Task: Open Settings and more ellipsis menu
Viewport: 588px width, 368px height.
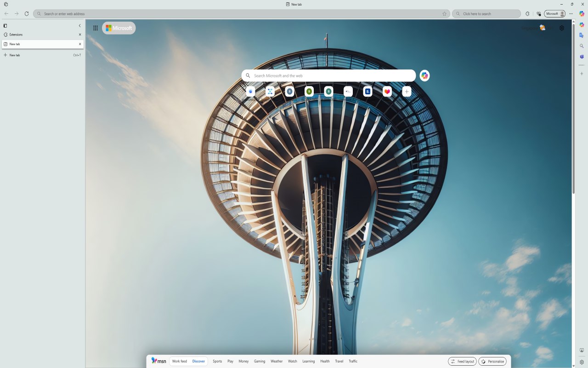Action: tap(571, 14)
